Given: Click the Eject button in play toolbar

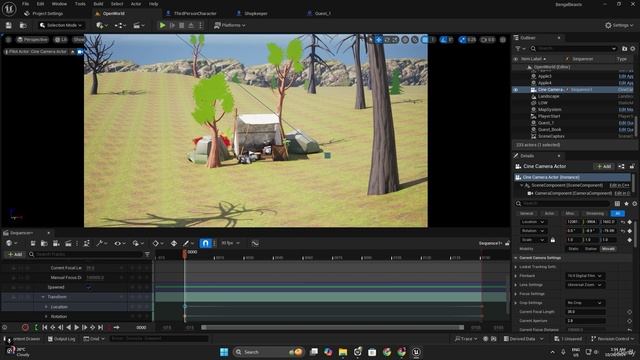Looking at the screenshot, I should 191,25.
